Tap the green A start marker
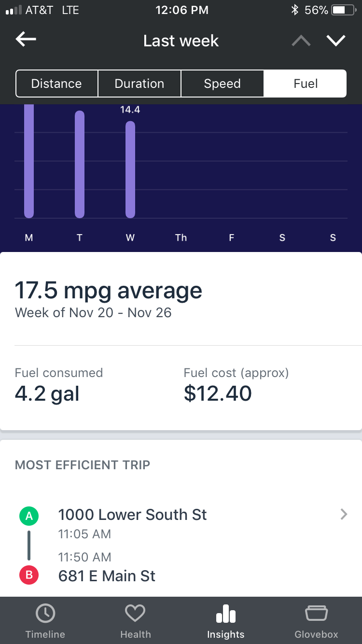 (29, 516)
